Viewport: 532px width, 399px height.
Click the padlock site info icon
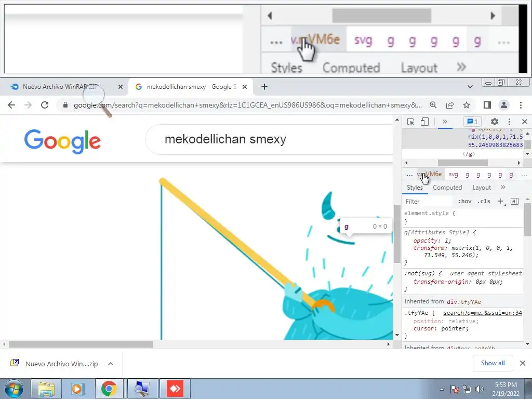click(x=65, y=105)
